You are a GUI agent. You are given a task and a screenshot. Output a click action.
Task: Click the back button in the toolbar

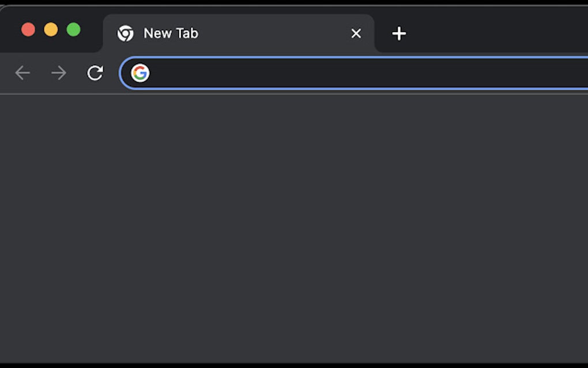(22, 73)
